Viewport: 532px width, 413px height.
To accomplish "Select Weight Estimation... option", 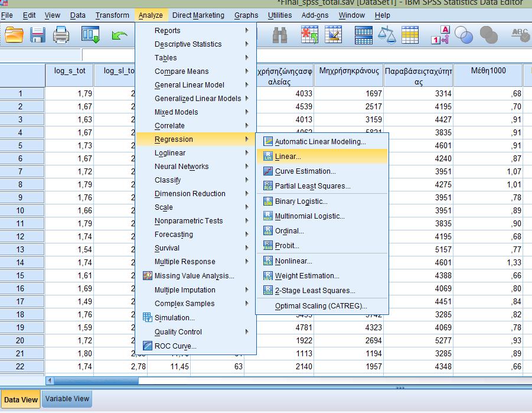I will [322, 276].
